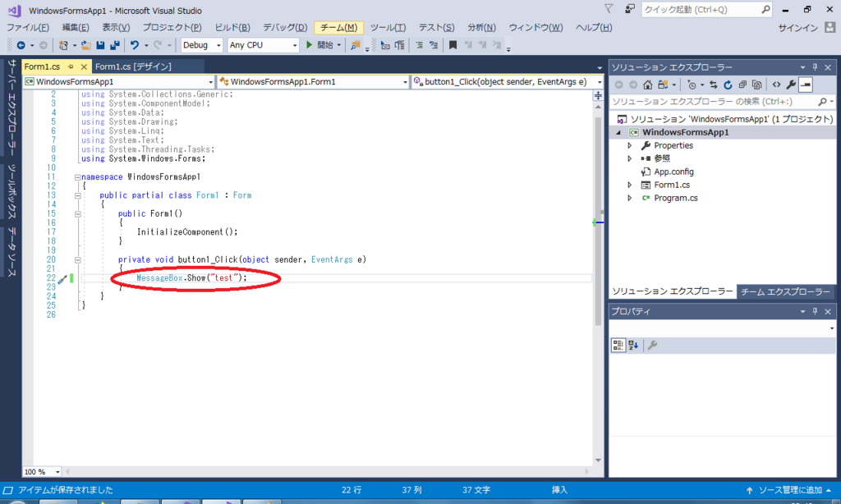The height and width of the screenshot is (504, 841).
Task: Select App.config in Solution Explorer
Action: (673, 172)
